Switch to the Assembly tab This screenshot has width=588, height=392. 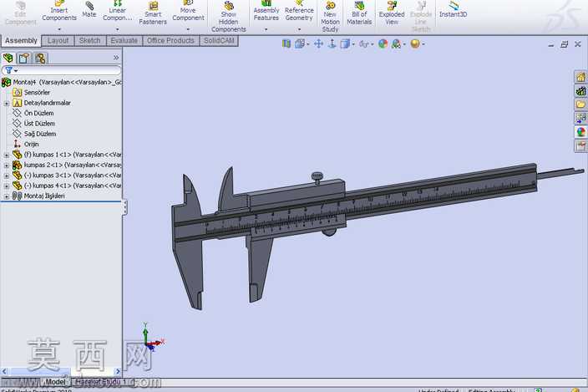pos(21,40)
